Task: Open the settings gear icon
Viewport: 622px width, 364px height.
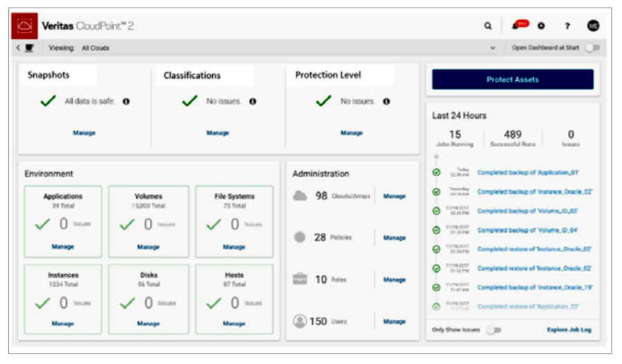Action: (541, 26)
